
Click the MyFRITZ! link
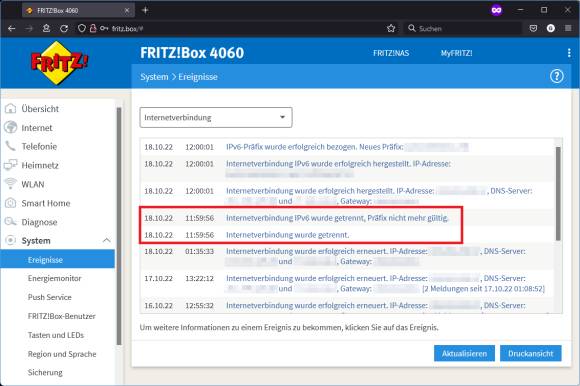coord(456,53)
